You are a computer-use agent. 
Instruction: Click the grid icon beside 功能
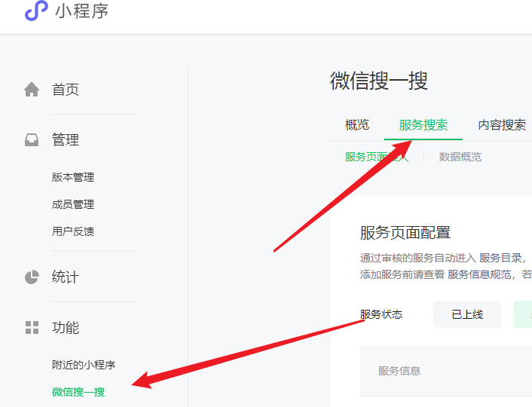pos(32,328)
